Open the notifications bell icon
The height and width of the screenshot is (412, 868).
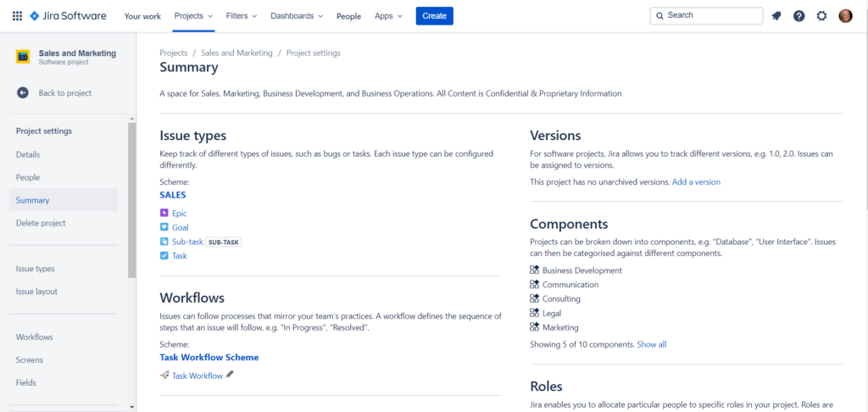coord(776,16)
